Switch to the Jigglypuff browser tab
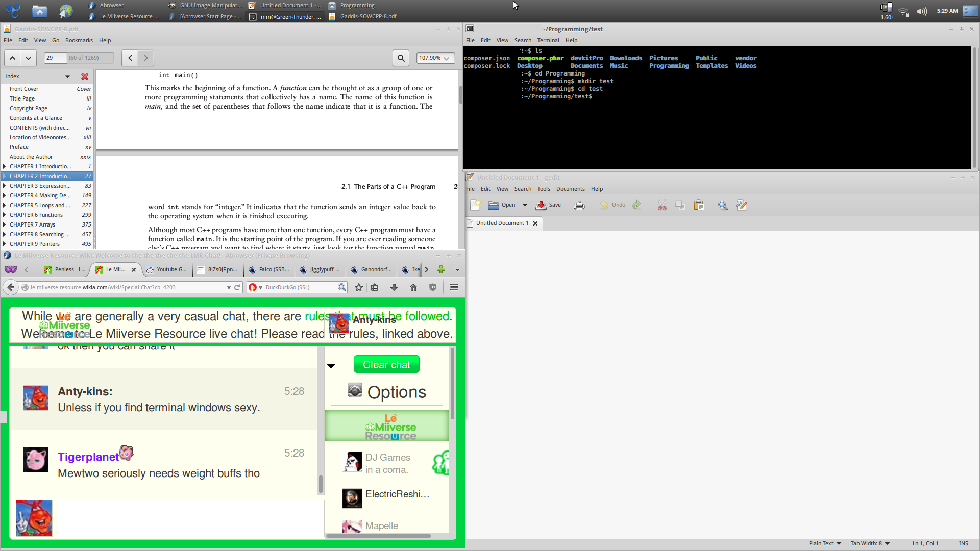This screenshot has width=980, height=551. click(x=321, y=269)
